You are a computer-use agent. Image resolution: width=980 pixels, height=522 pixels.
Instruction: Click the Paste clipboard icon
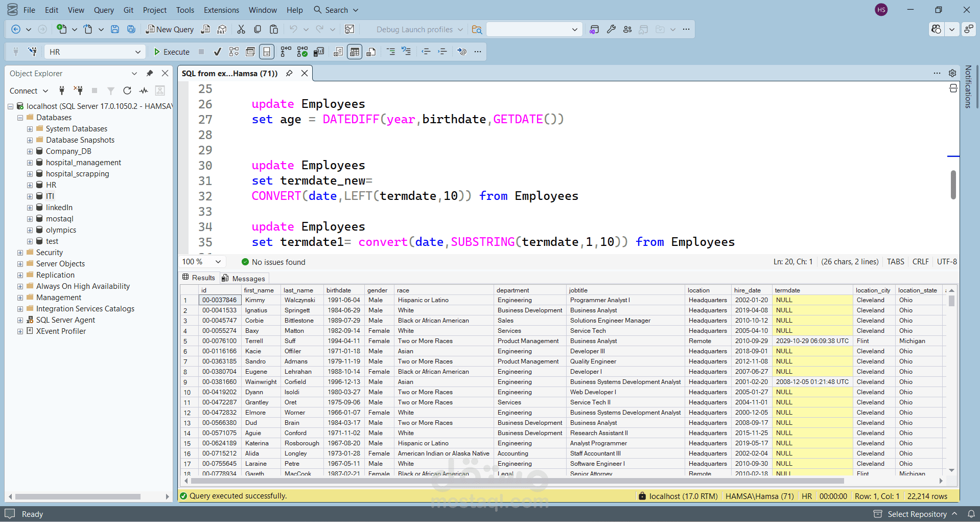pyautogui.click(x=274, y=30)
